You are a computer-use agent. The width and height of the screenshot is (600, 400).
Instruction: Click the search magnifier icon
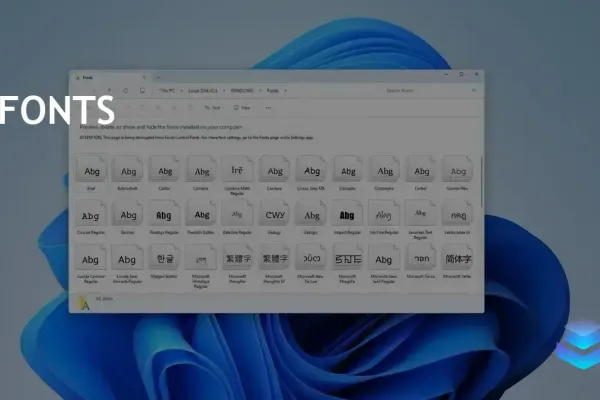pyautogui.click(x=474, y=91)
